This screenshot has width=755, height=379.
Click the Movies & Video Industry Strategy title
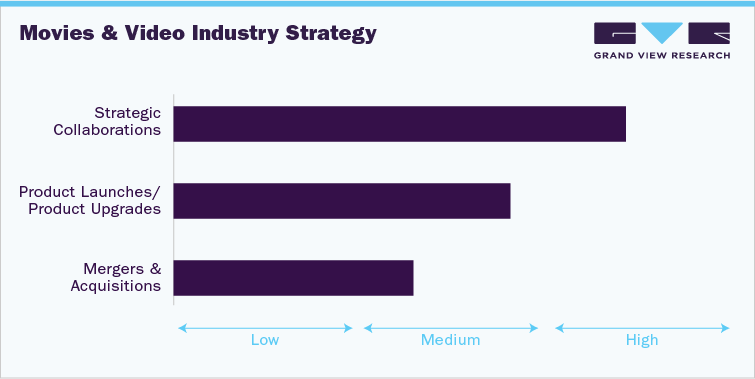point(198,33)
